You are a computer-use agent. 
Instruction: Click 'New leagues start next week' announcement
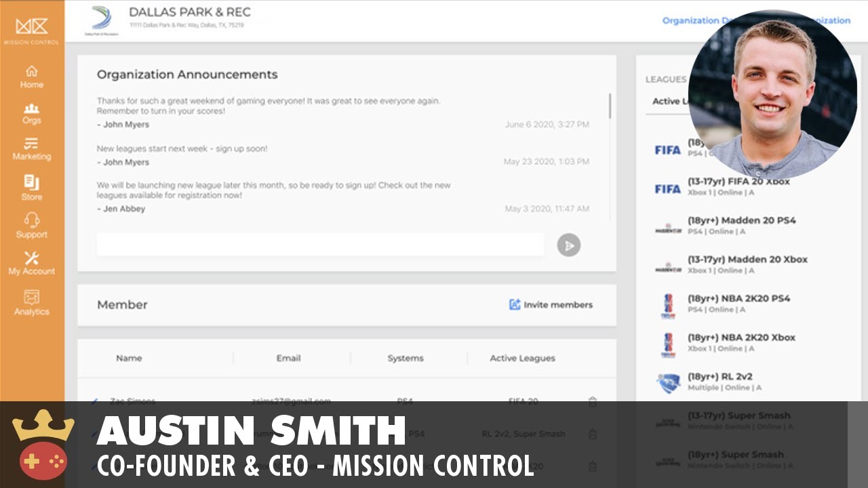[182, 148]
